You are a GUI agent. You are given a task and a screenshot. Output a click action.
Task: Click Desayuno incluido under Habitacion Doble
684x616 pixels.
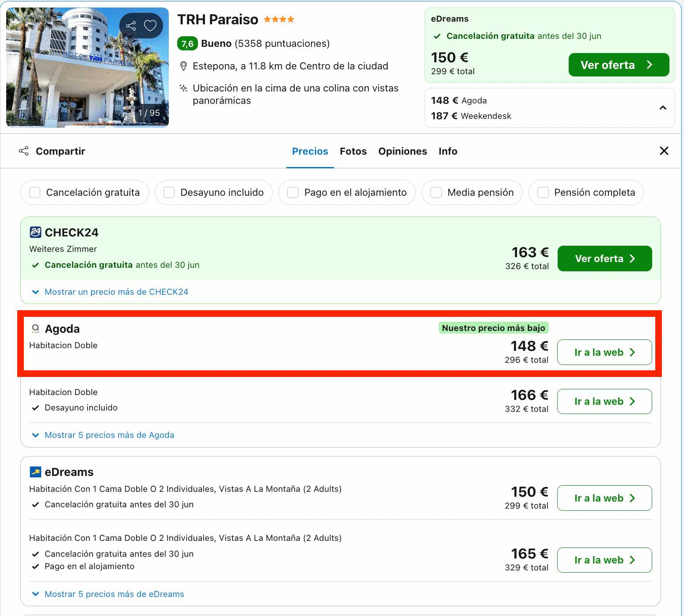point(81,407)
